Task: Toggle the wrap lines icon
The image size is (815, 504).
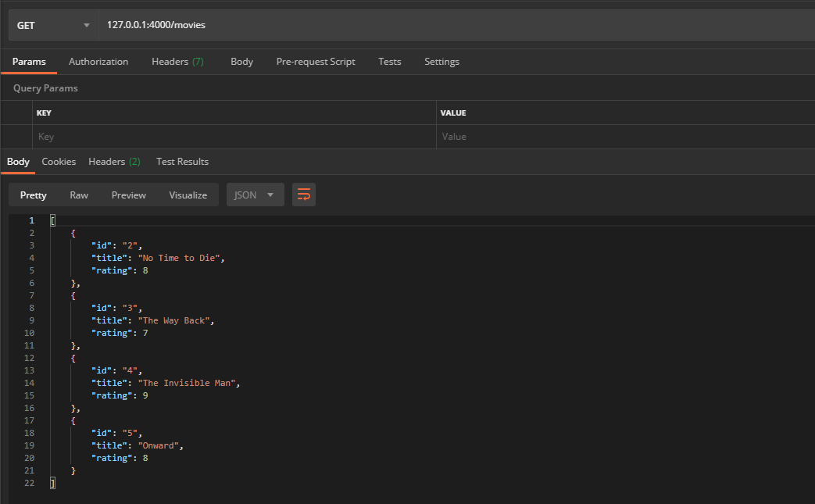Action: (304, 195)
